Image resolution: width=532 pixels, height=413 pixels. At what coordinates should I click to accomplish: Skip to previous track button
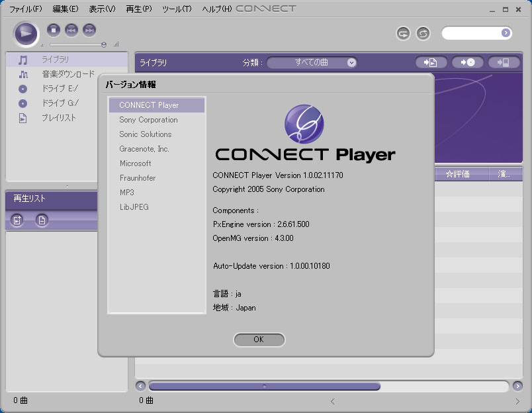[x=71, y=30]
